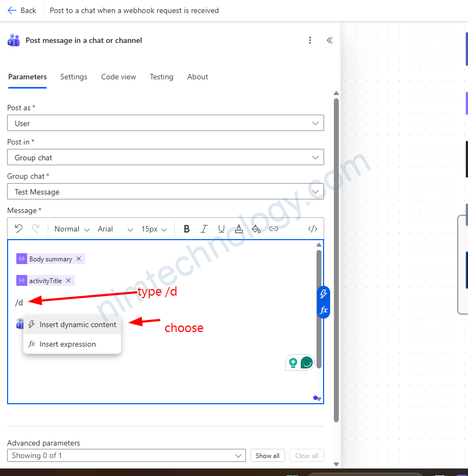The width and height of the screenshot is (468, 476).
Task: Go Back using the top-left link
Action: click(22, 10)
